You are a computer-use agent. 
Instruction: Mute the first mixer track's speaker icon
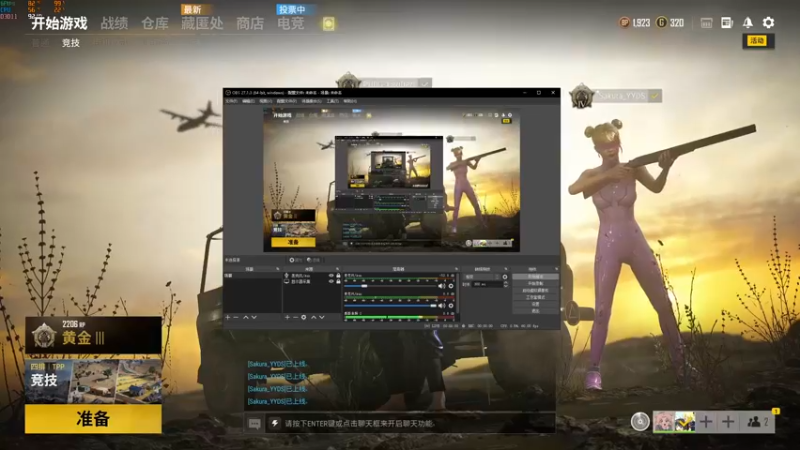coord(441,286)
